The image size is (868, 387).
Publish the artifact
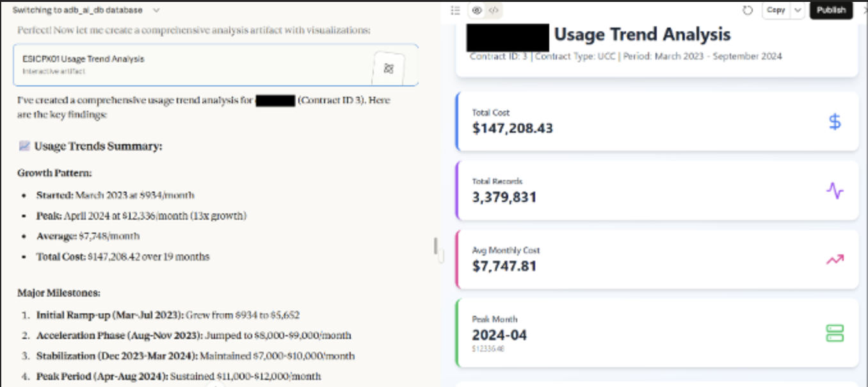coord(831,10)
